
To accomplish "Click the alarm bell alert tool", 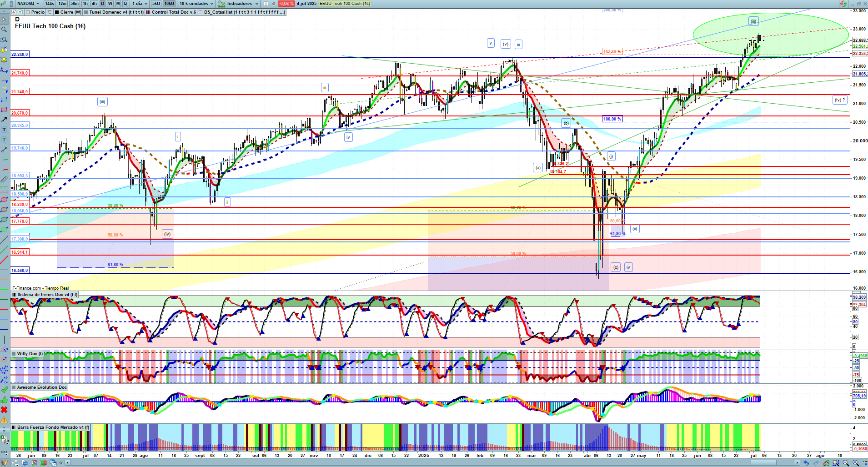I will (x=4, y=60).
